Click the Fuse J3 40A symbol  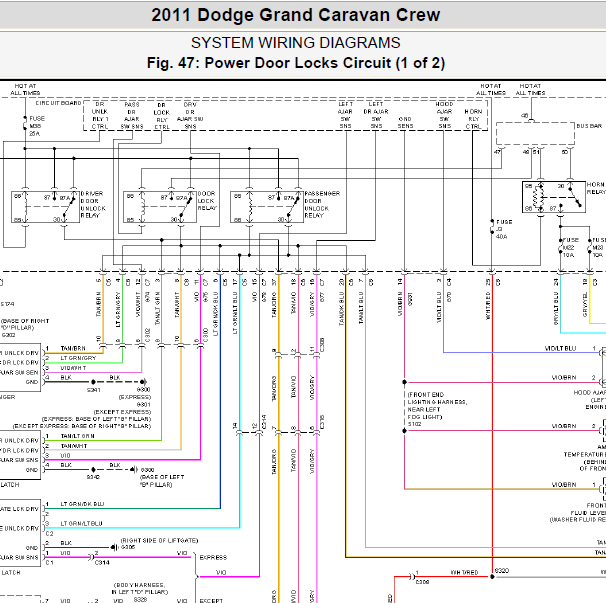click(492, 229)
